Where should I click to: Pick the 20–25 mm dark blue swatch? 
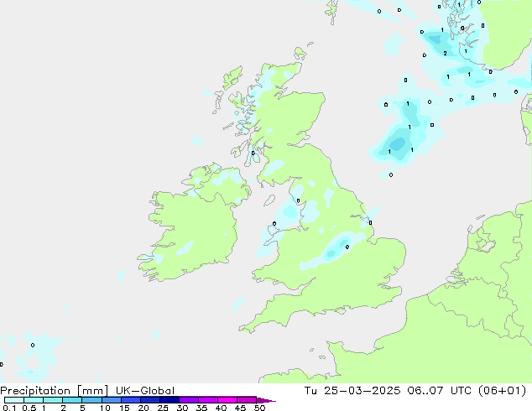150,400
